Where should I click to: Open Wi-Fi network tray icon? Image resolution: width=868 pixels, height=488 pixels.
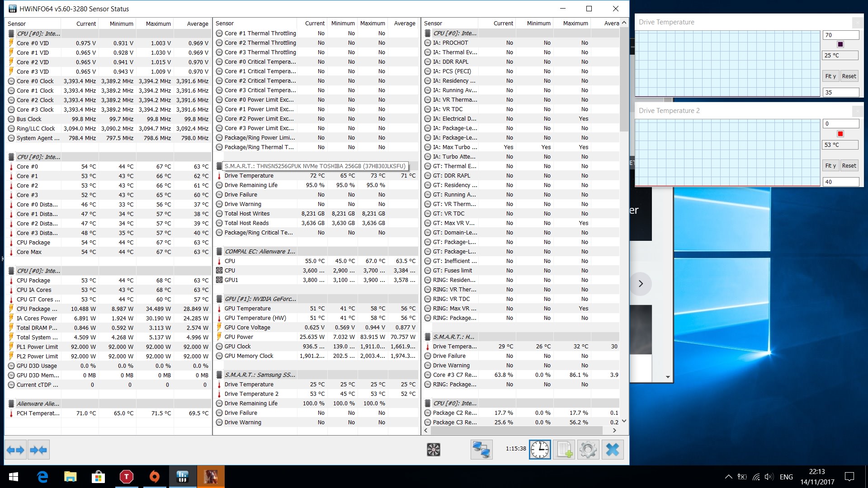[x=756, y=477]
